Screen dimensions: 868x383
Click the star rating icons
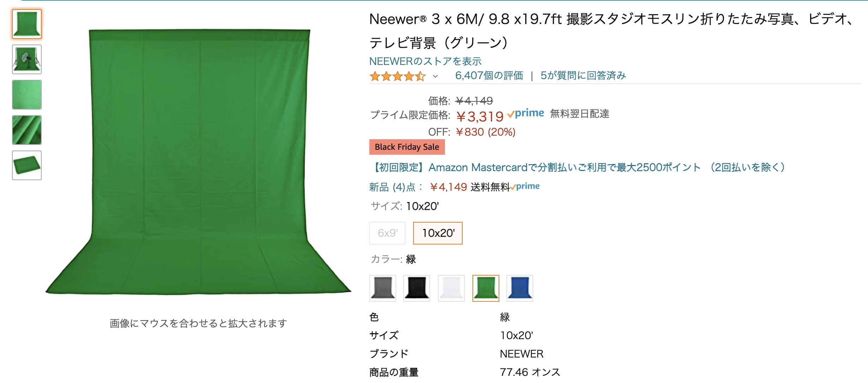pyautogui.click(x=397, y=76)
